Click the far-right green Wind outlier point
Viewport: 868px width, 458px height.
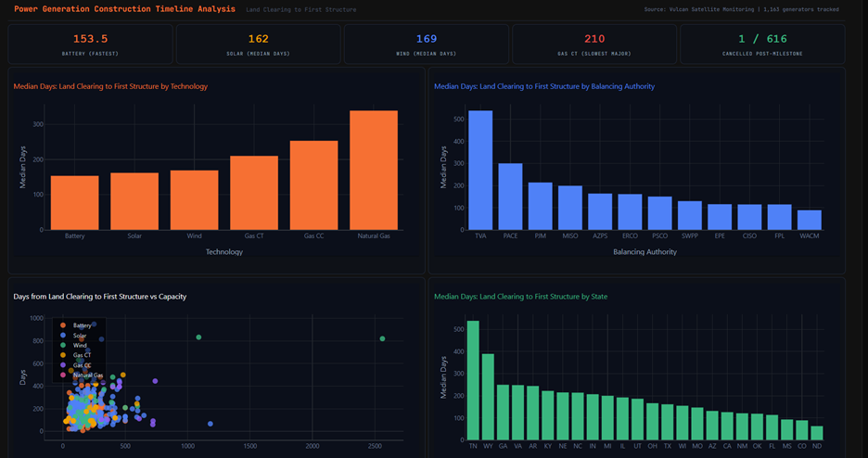pos(382,338)
